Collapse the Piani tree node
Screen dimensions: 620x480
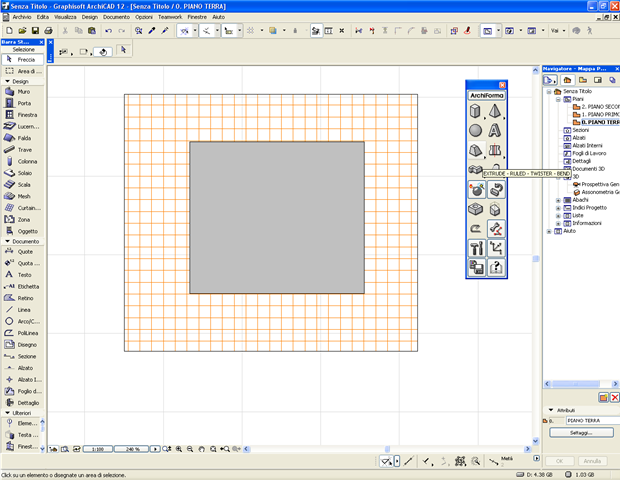click(x=558, y=100)
